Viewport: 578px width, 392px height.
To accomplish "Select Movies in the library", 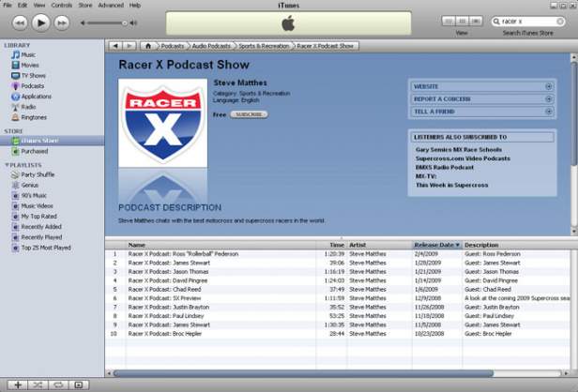I will pos(25,66).
